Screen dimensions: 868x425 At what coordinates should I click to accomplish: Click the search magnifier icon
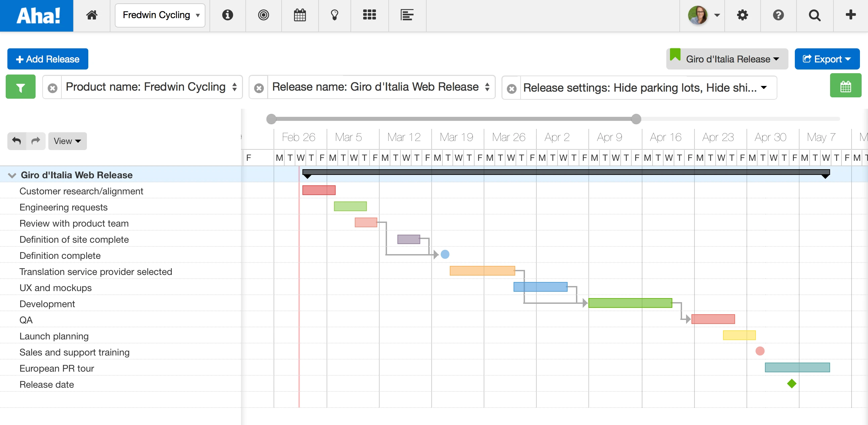pos(814,15)
